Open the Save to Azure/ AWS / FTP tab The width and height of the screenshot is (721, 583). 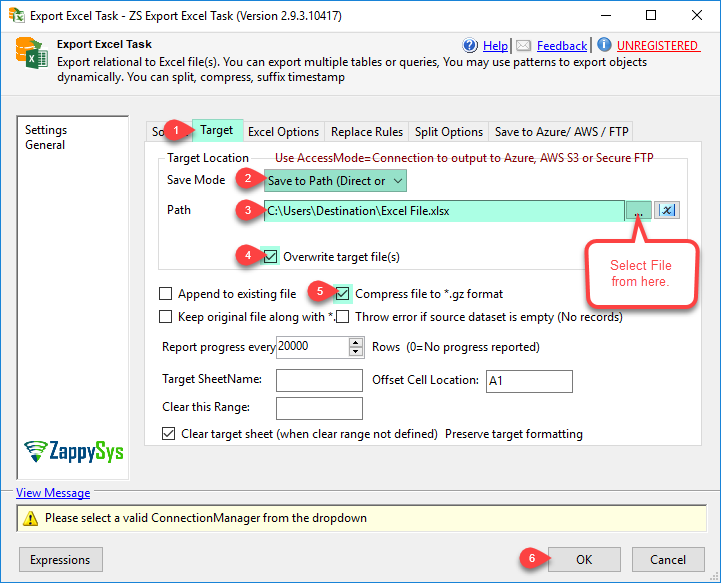(561, 132)
